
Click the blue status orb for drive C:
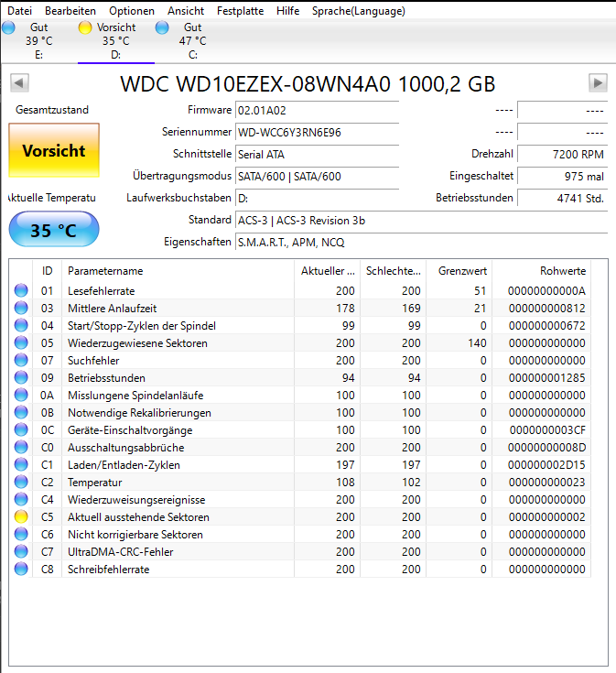pyautogui.click(x=162, y=27)
